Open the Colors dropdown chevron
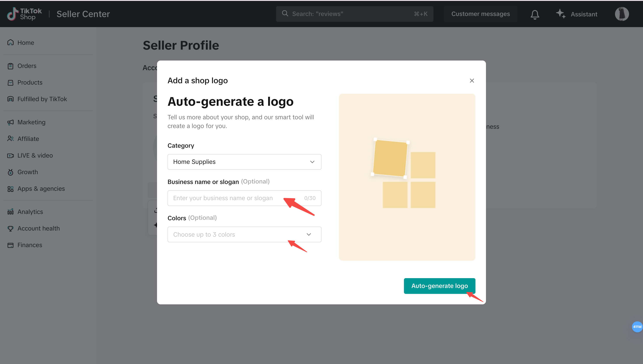The width and height of the screenshot is (643, 364). [x=309, y=234]
